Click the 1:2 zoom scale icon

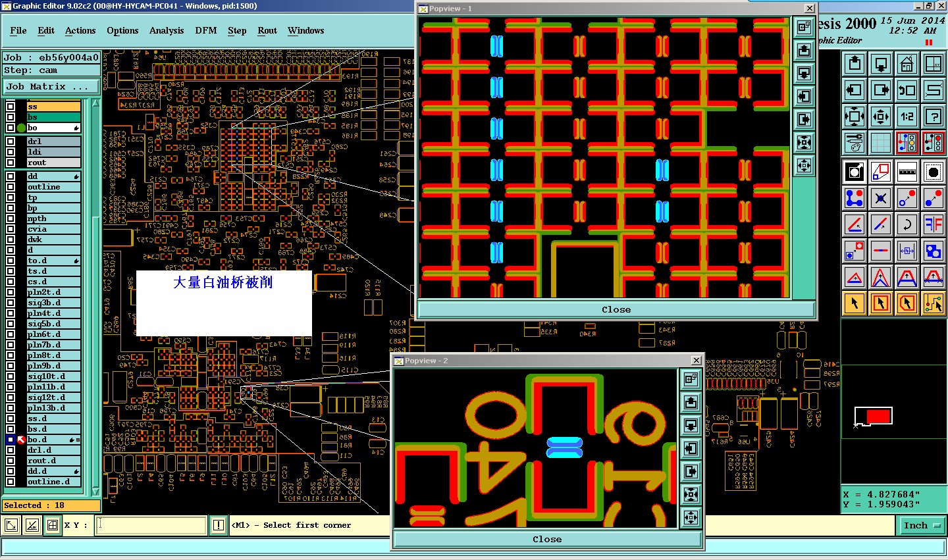pyautogui.click(x=907, y=116)
